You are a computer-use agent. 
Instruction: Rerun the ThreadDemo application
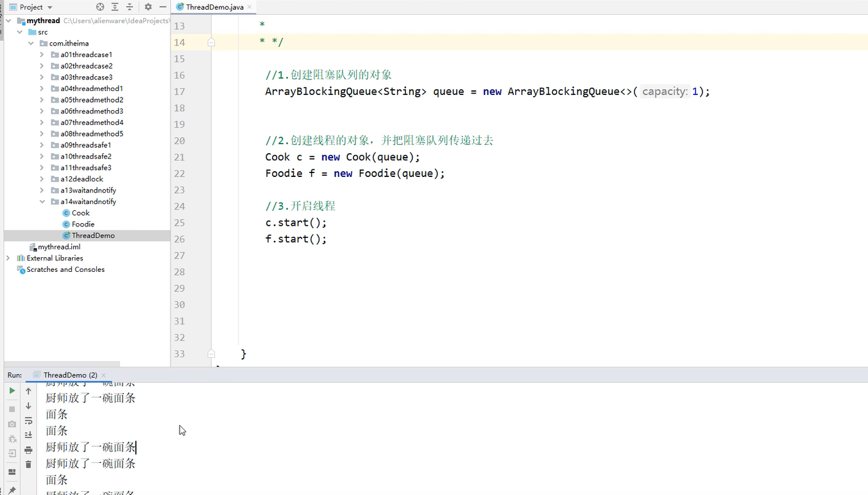pos(12,390)
